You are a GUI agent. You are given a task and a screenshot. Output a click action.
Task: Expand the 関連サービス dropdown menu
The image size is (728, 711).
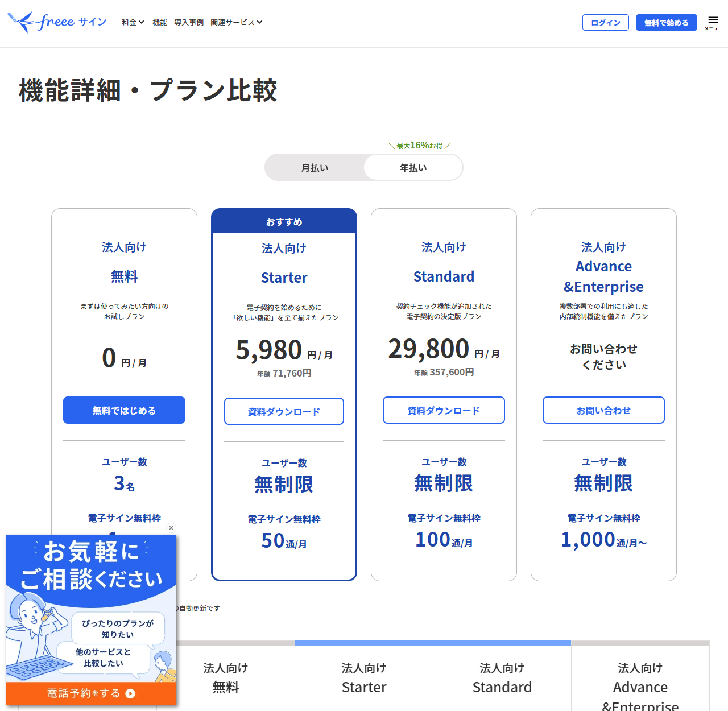[x=236, y=22]
